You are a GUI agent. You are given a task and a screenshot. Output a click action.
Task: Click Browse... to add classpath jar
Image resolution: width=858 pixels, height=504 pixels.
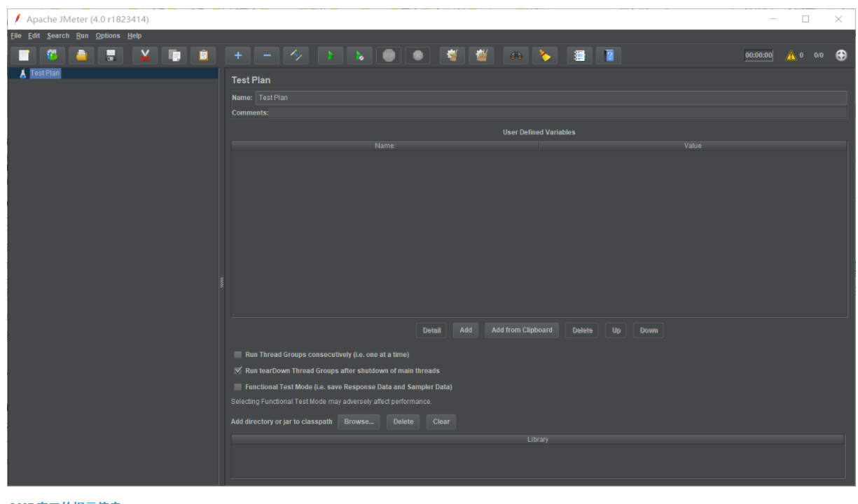359,421
